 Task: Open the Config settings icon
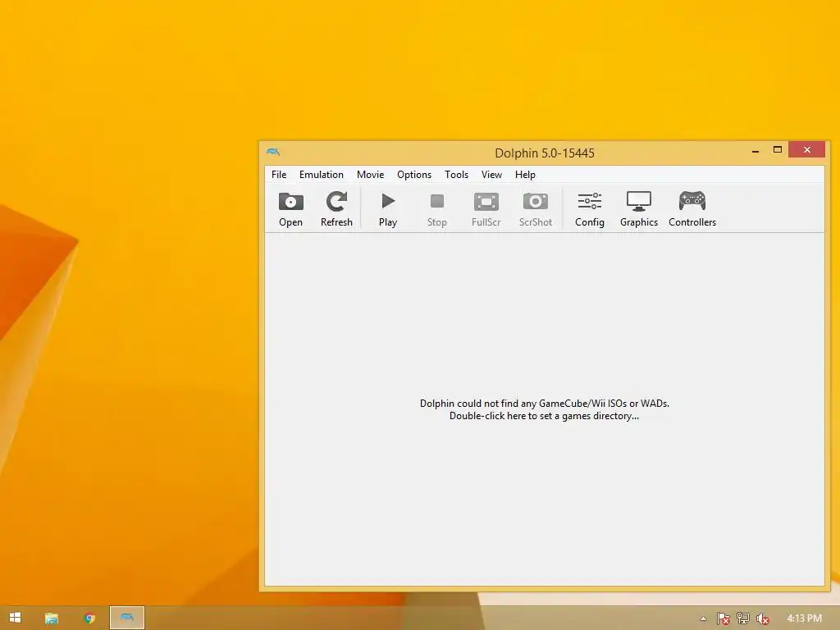(x=589, y=202)
